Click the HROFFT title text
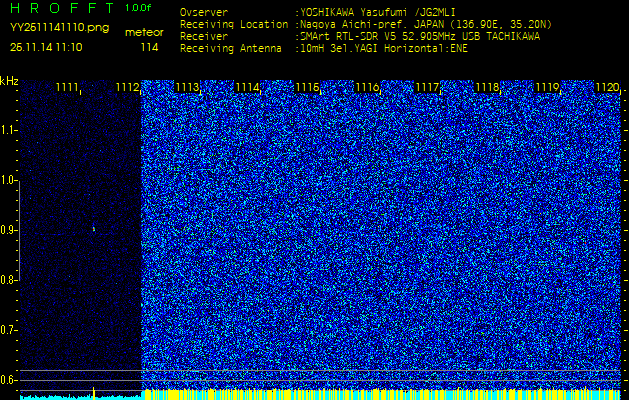Viewport: 629px width, 400px height. coord(63,8)
